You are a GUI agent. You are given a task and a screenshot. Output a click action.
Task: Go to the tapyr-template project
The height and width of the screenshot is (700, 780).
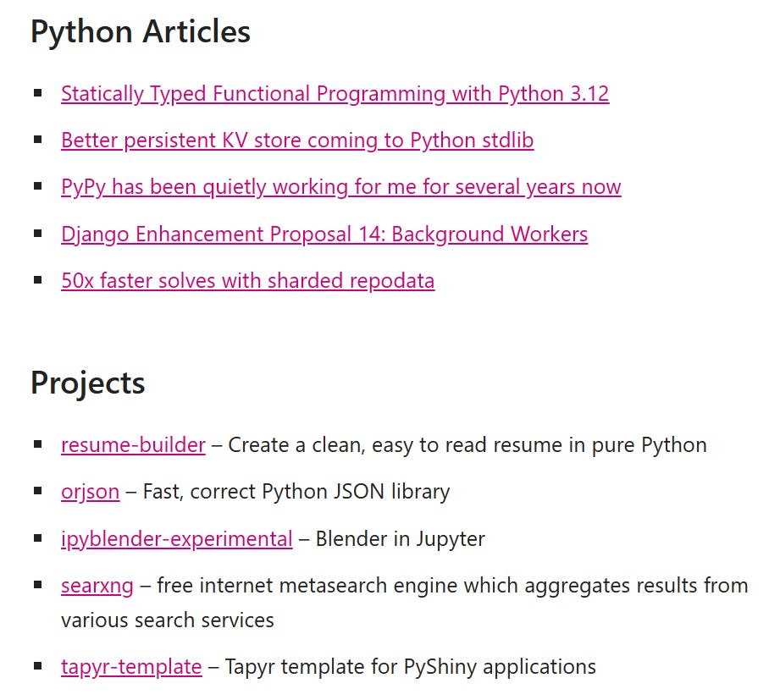tap(131, 667)
